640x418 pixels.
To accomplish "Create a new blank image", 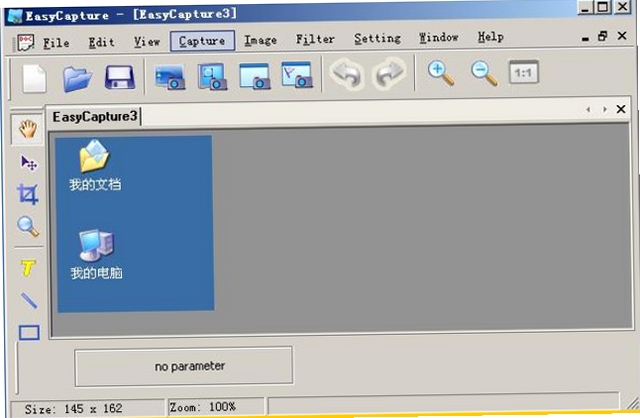I will pos(34,78).
